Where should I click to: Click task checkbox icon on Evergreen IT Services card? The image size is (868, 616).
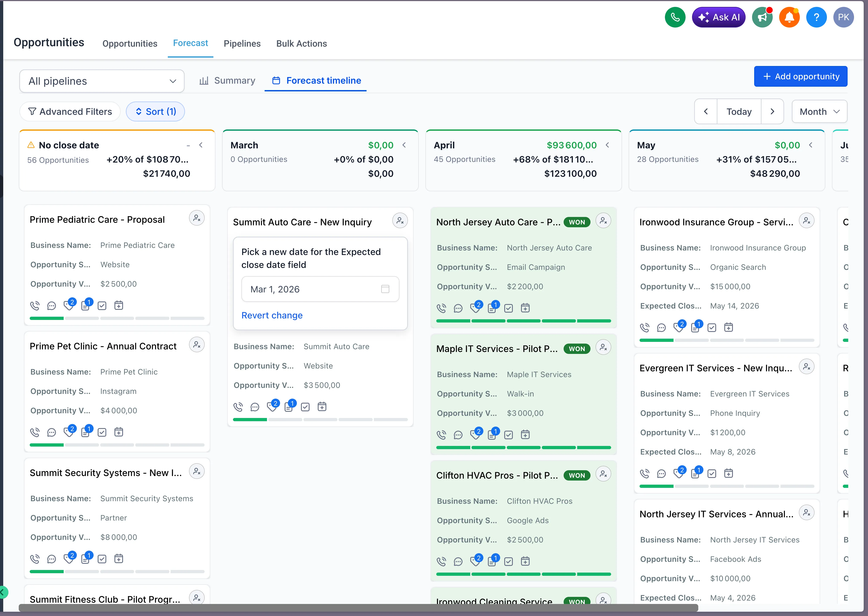pyautogui.click(x=712, y=473)
